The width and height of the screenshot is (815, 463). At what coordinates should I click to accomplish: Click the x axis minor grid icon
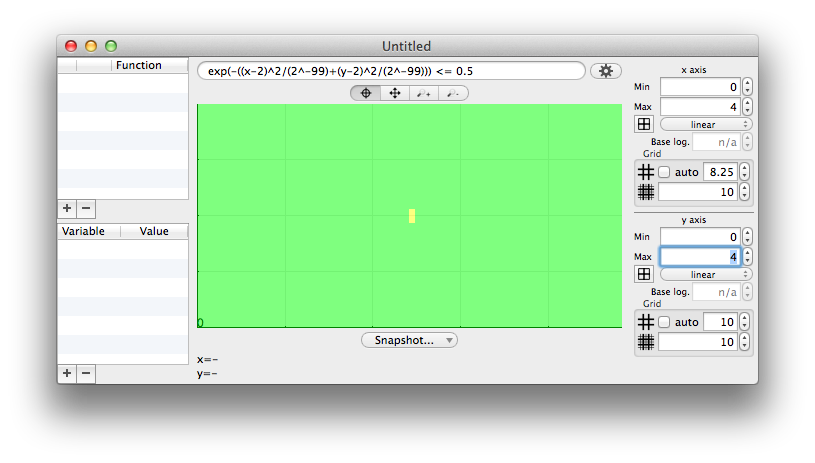click(x=646, y=192)
